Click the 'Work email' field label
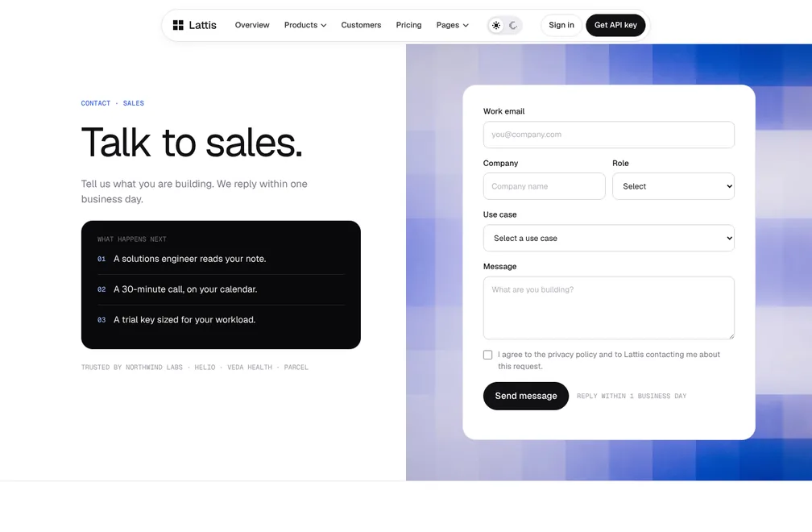812x532 pixels. click(x=504, y=111)
